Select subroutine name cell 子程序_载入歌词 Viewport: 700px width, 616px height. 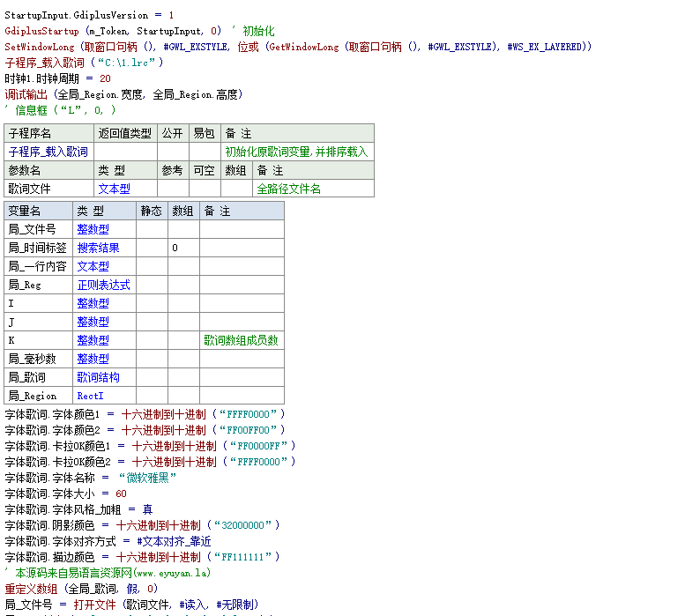[48, 152]
